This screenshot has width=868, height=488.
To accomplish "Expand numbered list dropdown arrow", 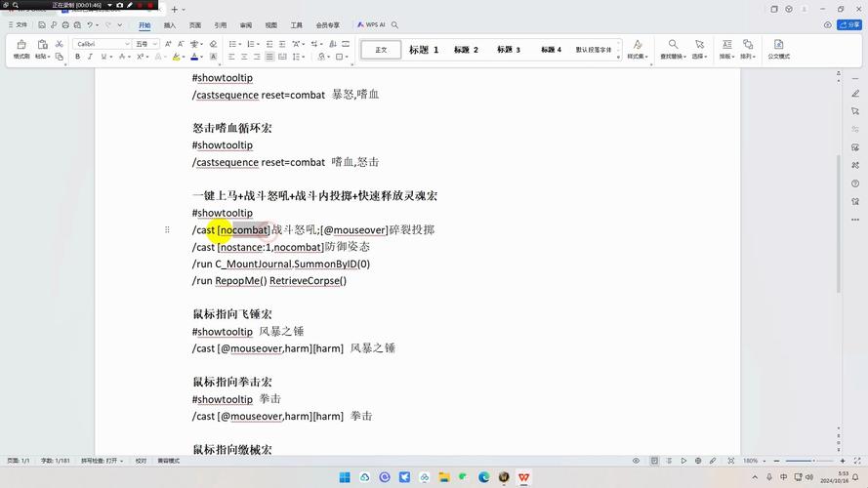I will [x=259, y=44].
